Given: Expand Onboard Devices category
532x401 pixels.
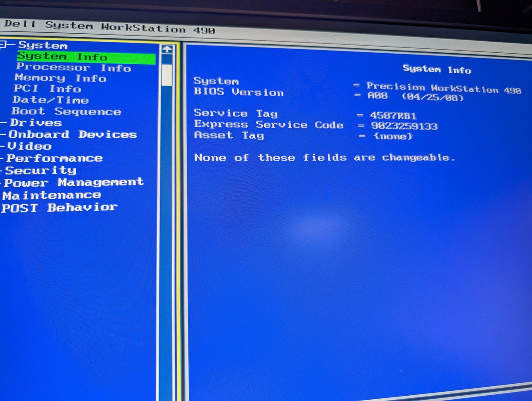Looking at the screenshot, I should click(x=73, y=134).
